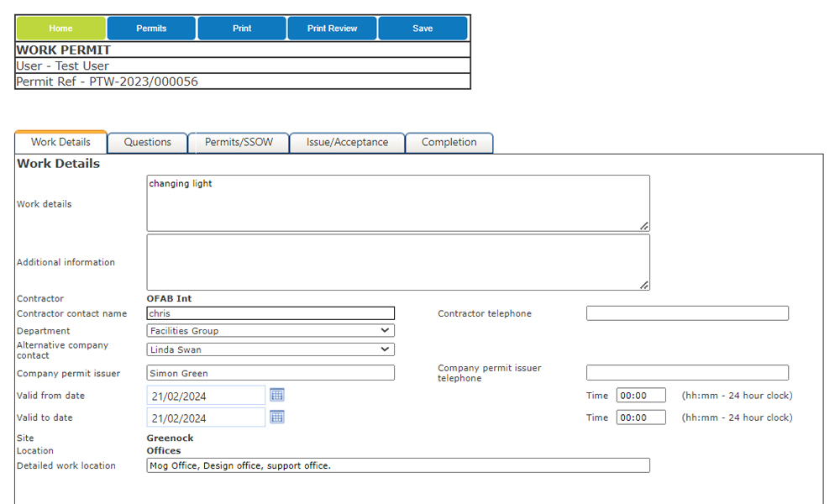Viewport: 840px width, 504px height.
Task: Click into the Additional information field
Action: (x=398, y=261)
